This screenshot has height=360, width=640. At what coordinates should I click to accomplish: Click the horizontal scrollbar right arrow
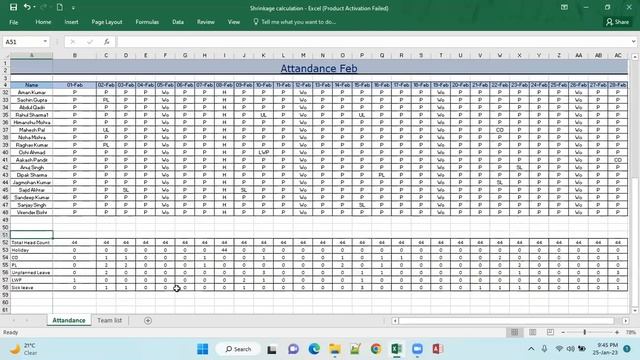625,321
